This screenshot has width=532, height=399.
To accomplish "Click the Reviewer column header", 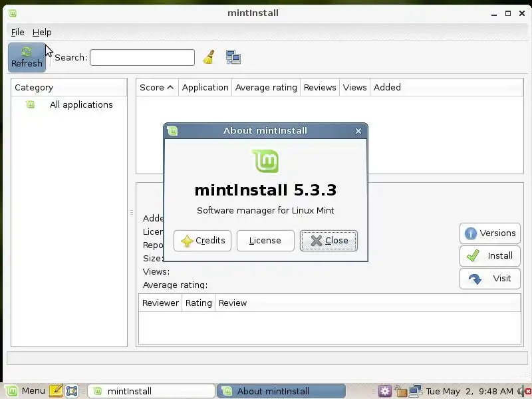I will [x=160, y=303].
